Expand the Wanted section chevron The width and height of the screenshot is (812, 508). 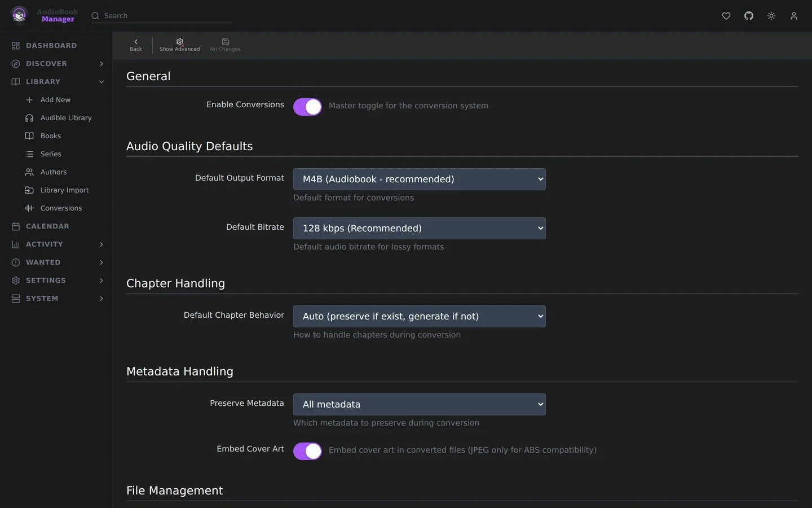coord(101,262)
